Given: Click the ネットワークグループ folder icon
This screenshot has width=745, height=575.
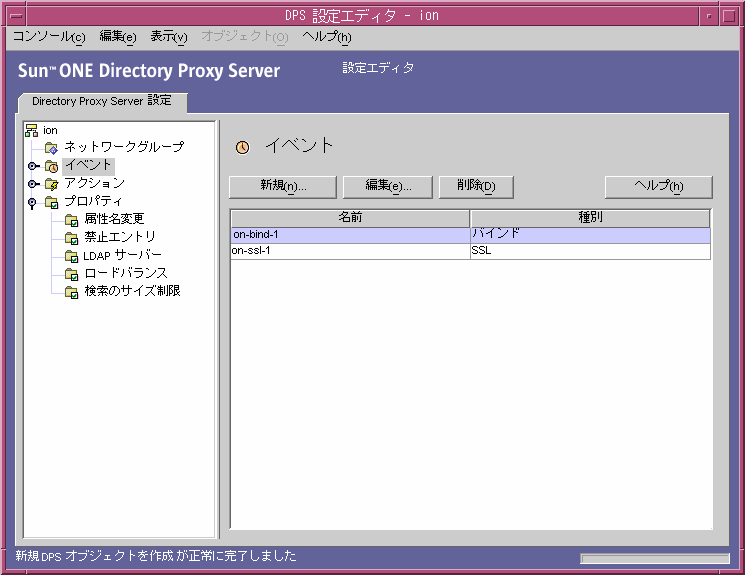Looking at the screenshot, I should 51,148.
